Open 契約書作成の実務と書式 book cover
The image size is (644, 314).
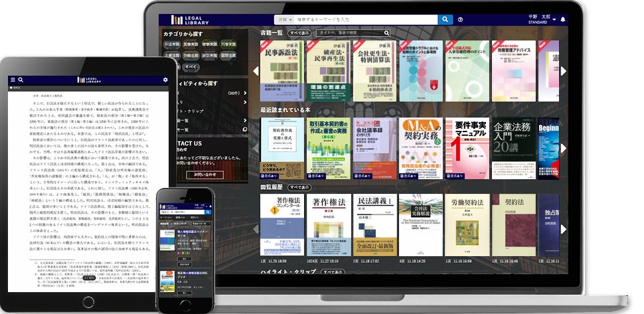point(282,148)
